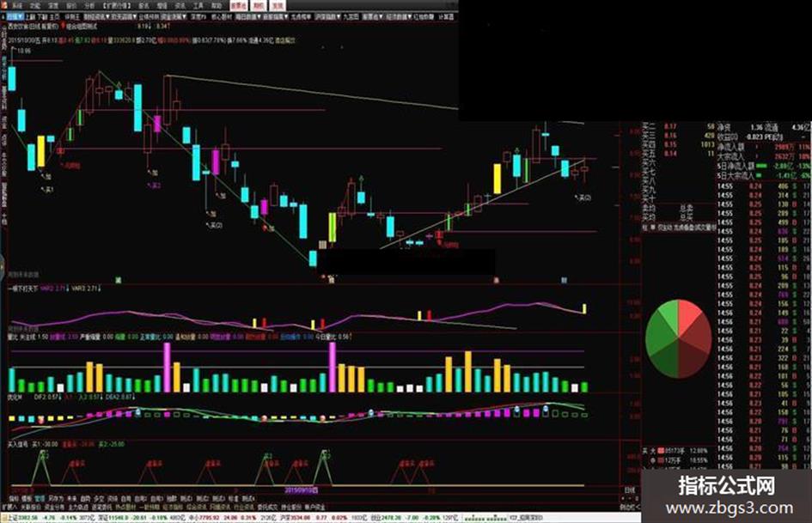Expand the 资金决策 dropdown

(174, 16)
